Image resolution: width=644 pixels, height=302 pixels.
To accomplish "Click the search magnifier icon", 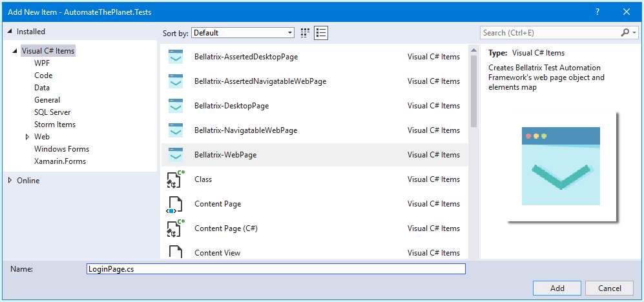I will click(625, 32).
